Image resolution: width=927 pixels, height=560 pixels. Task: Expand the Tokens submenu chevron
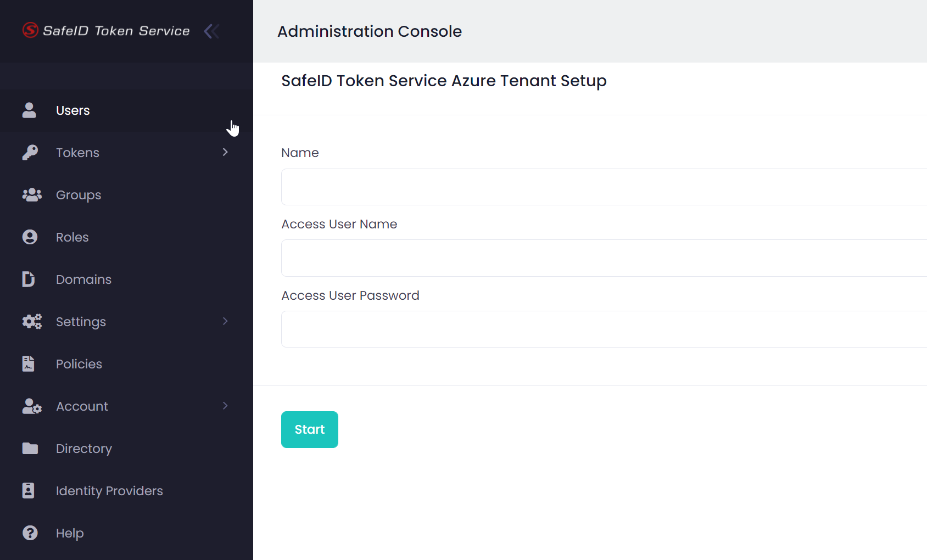pos(225,152)
